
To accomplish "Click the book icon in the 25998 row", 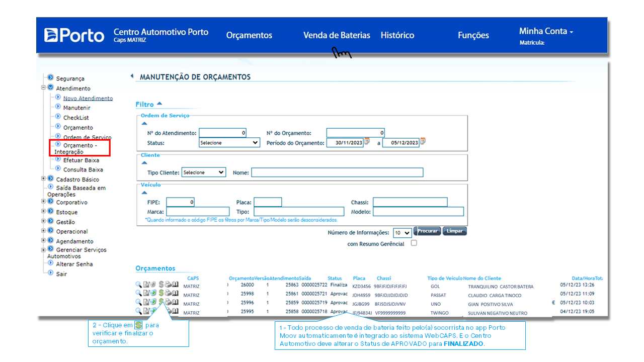I will click(x=175, y=293).
